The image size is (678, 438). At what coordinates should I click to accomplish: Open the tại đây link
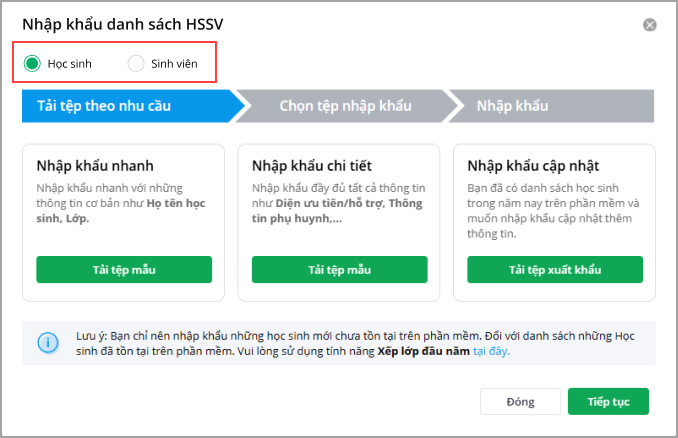click(x=492, y=352)
